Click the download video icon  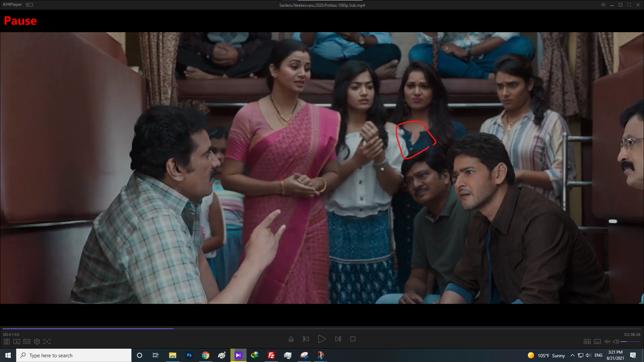point(17,342)
